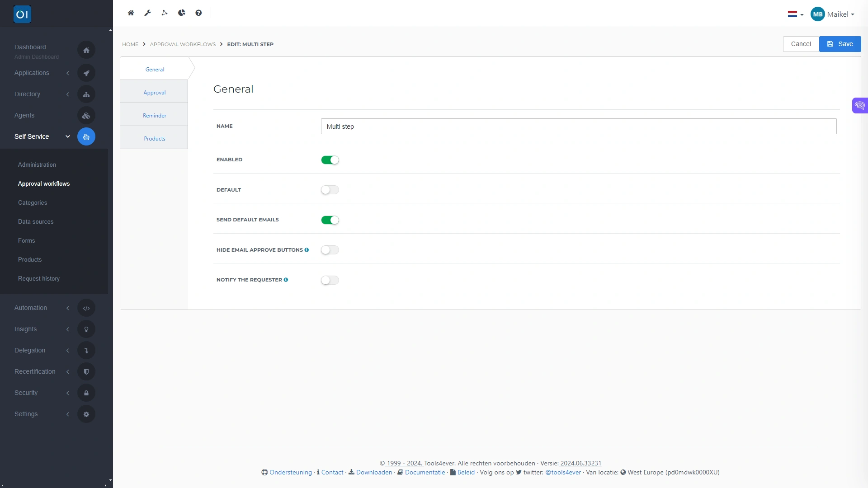Switch to the Products tab
This screenshot has height=488, width=868.
tap(155, 139)
